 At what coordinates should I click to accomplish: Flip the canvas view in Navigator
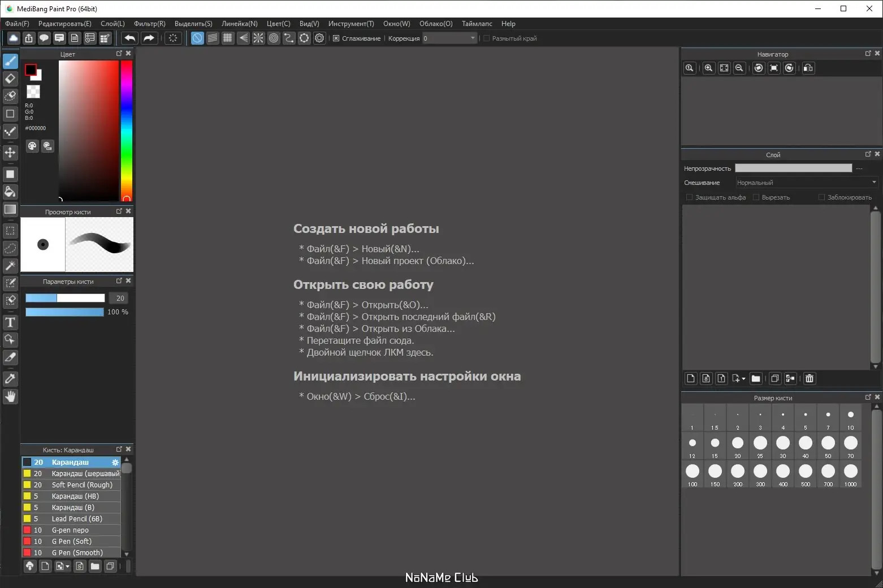point(808,68)
